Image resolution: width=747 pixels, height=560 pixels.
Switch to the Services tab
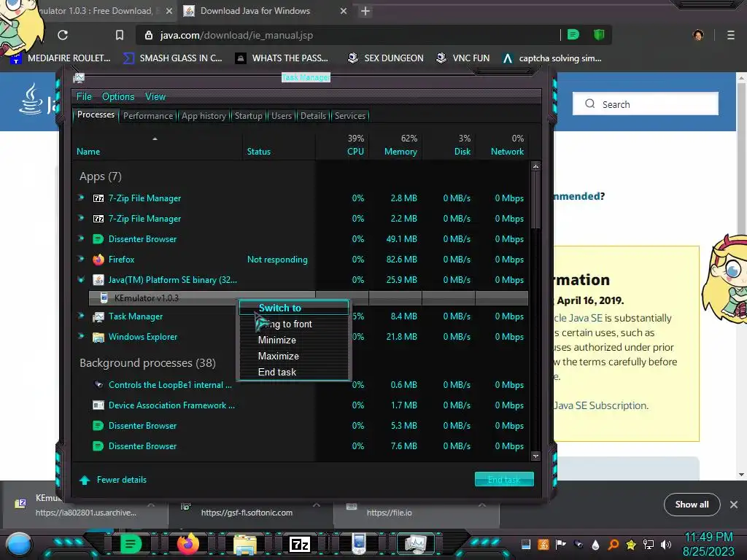click(350, 116)
